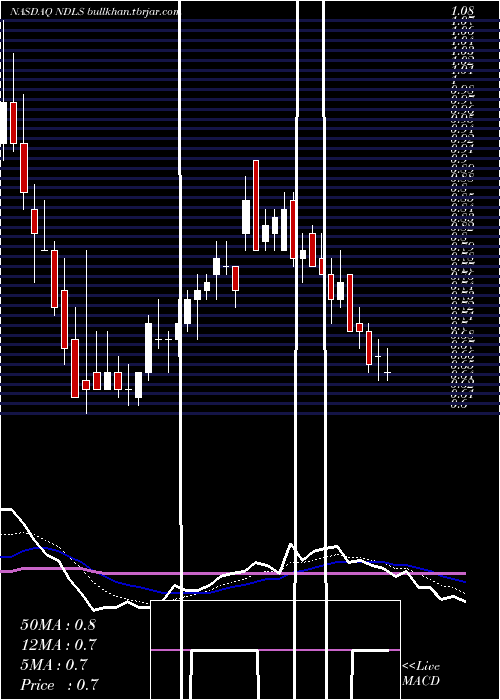Click the 1.08 price axis label
Viewport: 500px width, 700px height.
click(x=463, y=11)
